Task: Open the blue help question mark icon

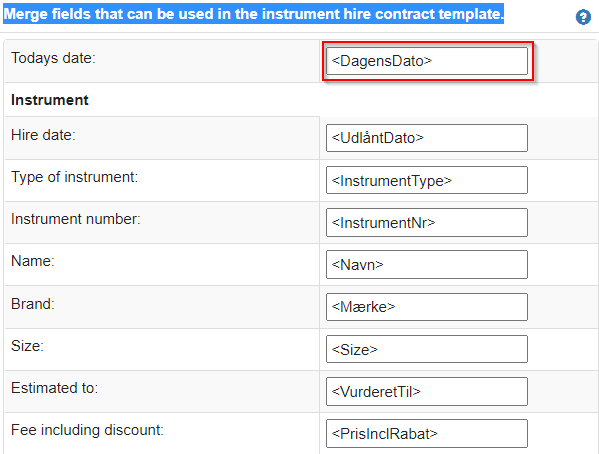Action: tap(583, 17)
